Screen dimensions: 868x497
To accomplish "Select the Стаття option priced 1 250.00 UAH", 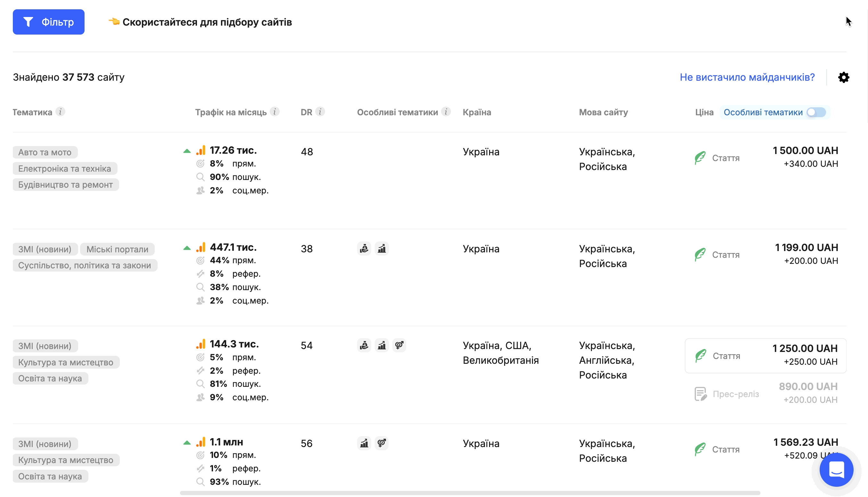I will pos(765,356).
